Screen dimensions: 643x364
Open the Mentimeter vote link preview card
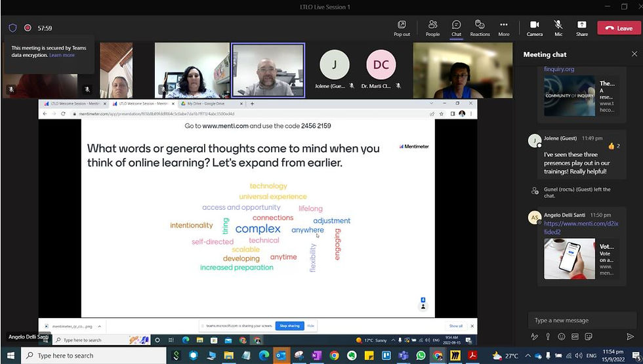click(581, 259)
